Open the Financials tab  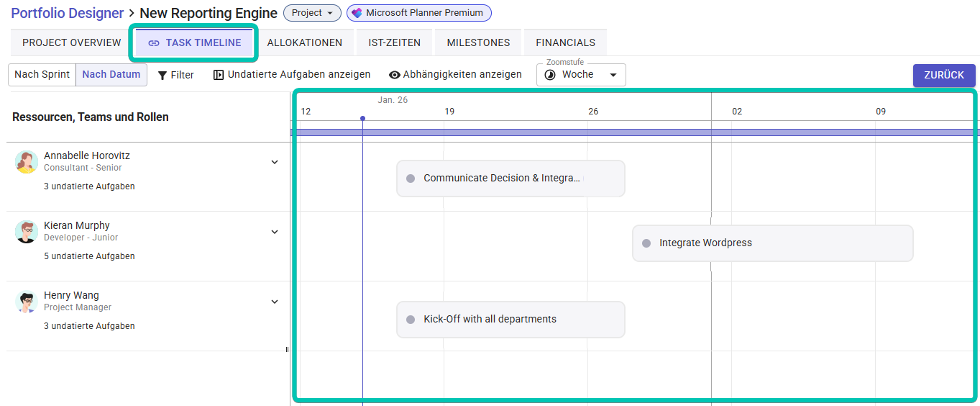point(565,43)
